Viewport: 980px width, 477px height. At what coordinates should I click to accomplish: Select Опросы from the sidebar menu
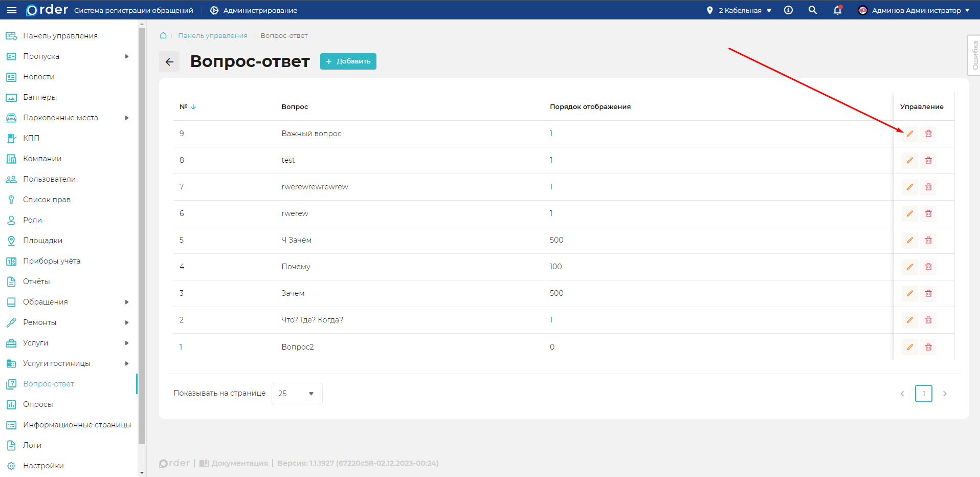coord(38,404)
